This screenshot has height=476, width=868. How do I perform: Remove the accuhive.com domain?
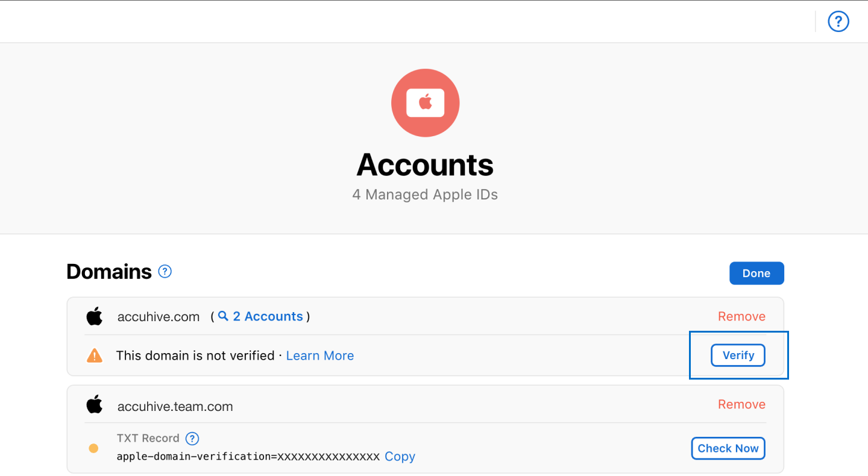tap(741, 316)
